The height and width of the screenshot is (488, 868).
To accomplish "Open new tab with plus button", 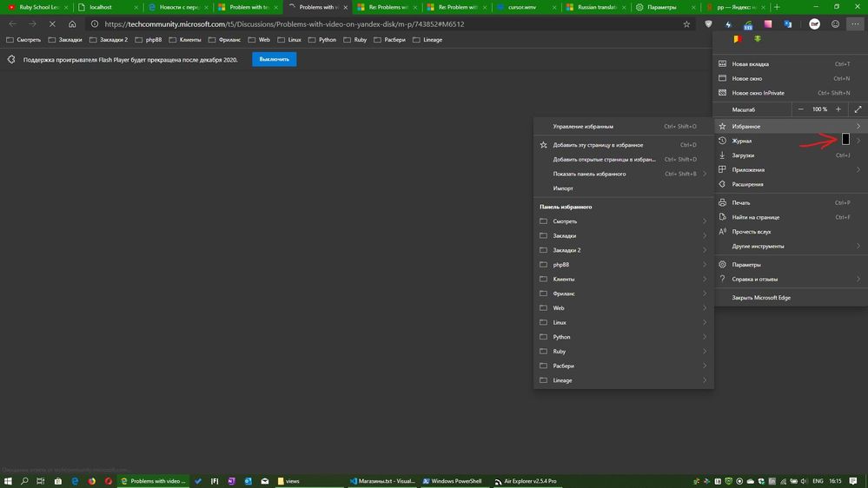I will click(x=777, y=7).
